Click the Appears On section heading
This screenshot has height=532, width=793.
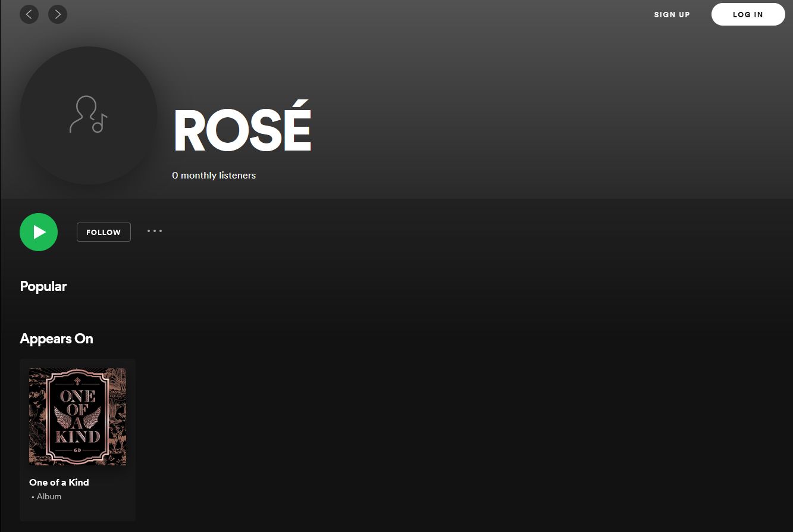(x=56, y=339)
